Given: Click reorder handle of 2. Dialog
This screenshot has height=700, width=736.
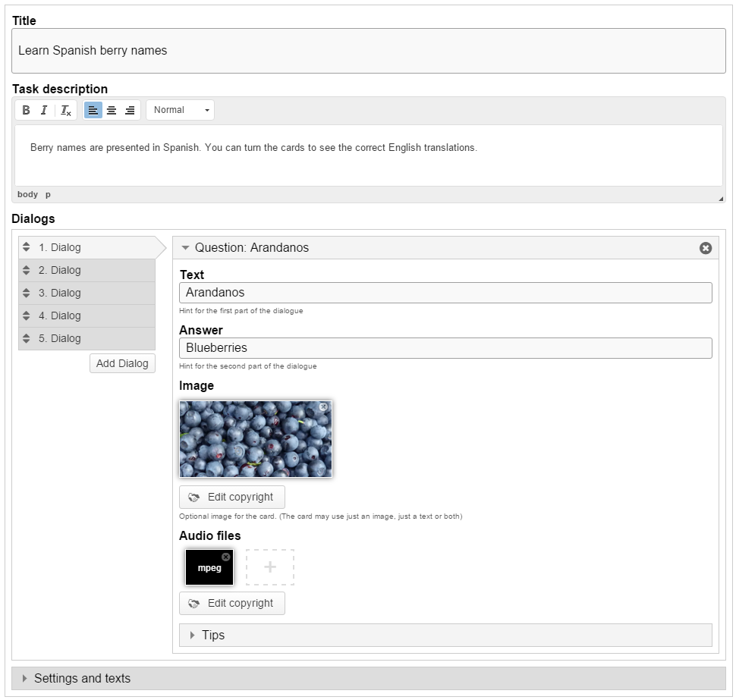Looking at the screenshot, I should click(x=27, y=270).
